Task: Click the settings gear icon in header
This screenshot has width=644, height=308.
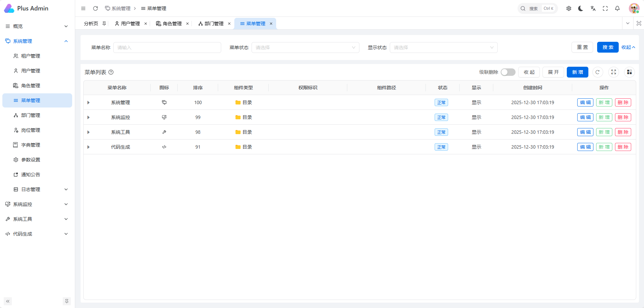Action: coord(569,8)
